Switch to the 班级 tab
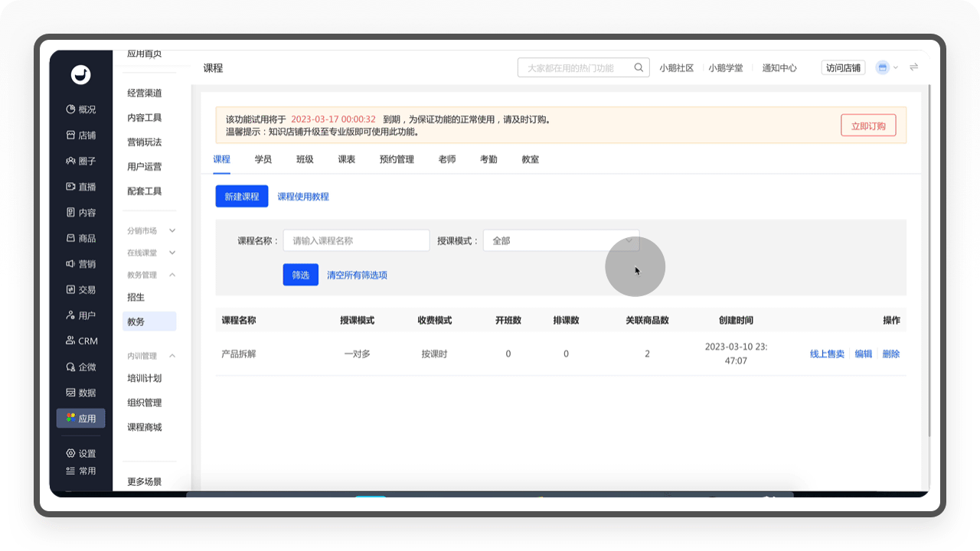The height and width of the screenshot is (551, 980). pyautogui.click(x=305, y=159)
